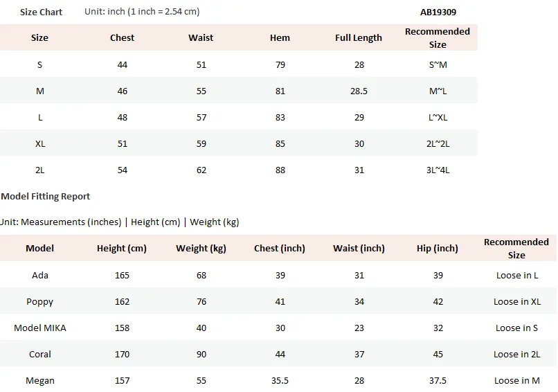Select the Model Fitting Report heading
This screenshot has width=558, height=392.
tap(45, 197)
